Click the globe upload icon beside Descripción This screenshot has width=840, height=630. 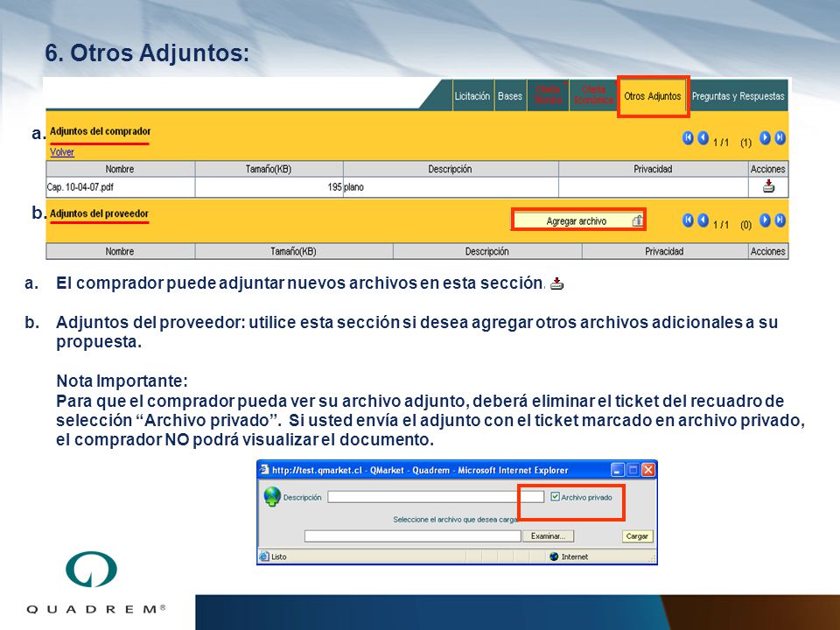[272, 497]
